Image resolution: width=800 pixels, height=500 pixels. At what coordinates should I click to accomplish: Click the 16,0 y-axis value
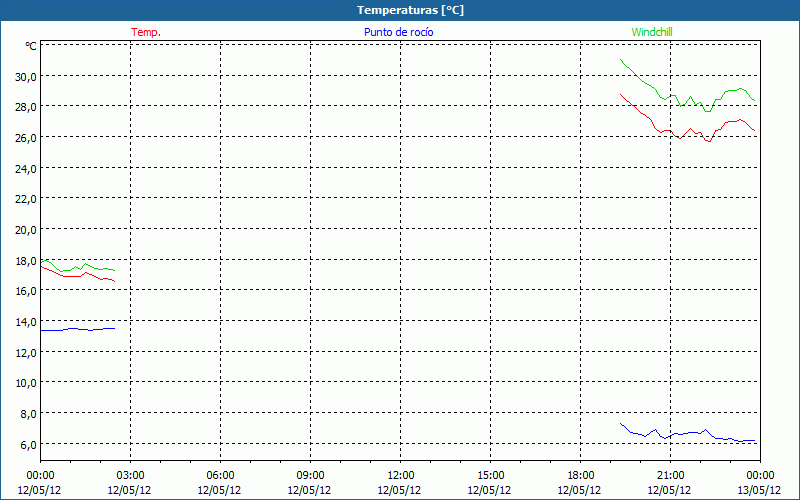point(26,291)
